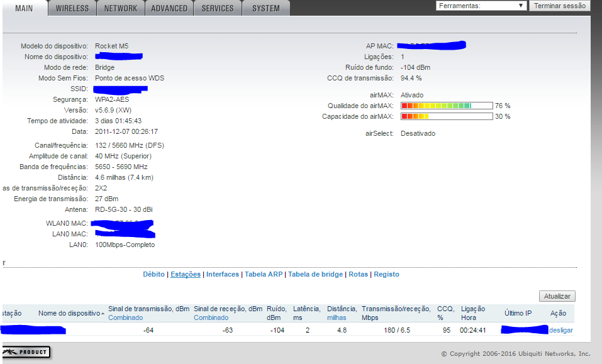Image resolution: width=602 pixels, height=364 pixels.
Task: Open the Interfaces link
Action: tap(222, 274)
